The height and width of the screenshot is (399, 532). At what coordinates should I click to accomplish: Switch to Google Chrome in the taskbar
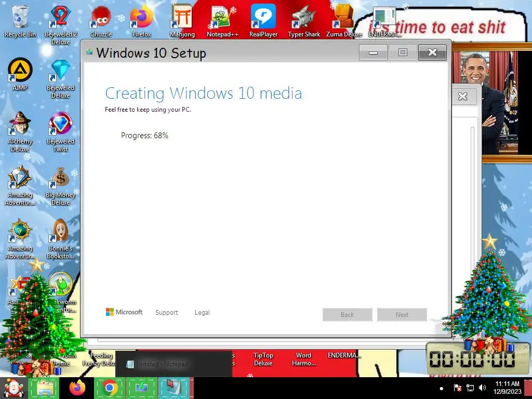coord(110,388)
